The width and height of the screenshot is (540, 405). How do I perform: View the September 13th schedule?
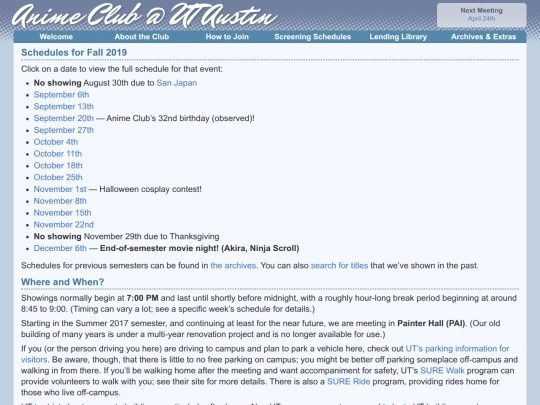64,106
